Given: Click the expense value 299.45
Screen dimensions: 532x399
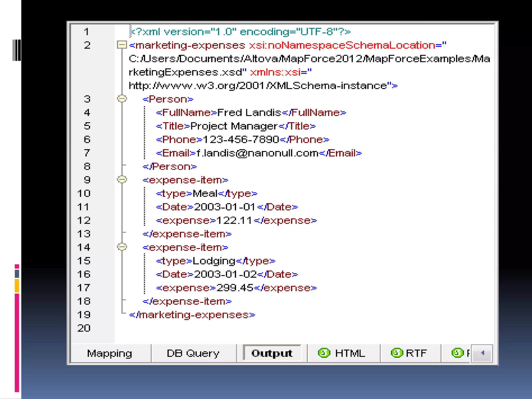Looking at the screenshot, I should (235, 288).
